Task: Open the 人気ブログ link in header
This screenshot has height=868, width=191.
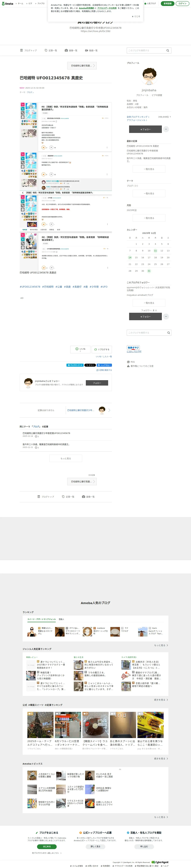Action: [150, 3]
